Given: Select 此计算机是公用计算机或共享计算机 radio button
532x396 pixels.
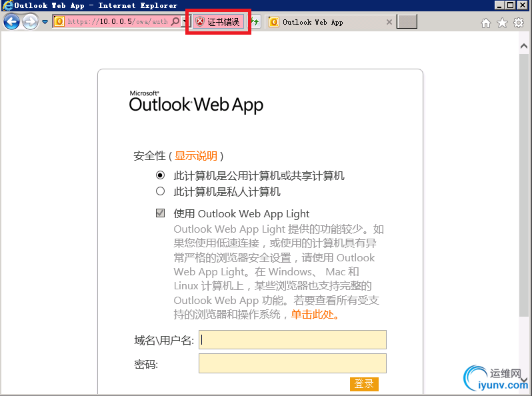Looking at the screenshot, I should pos(160,175).
